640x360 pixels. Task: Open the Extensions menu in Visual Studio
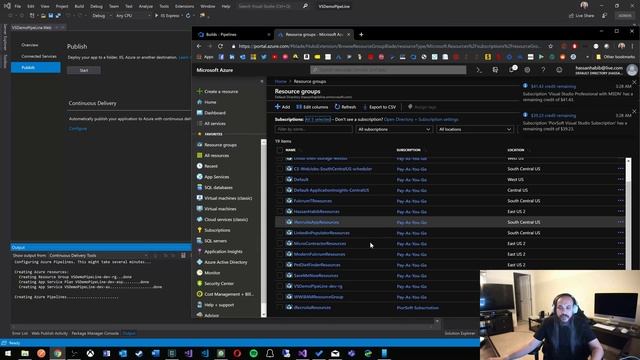184,6
